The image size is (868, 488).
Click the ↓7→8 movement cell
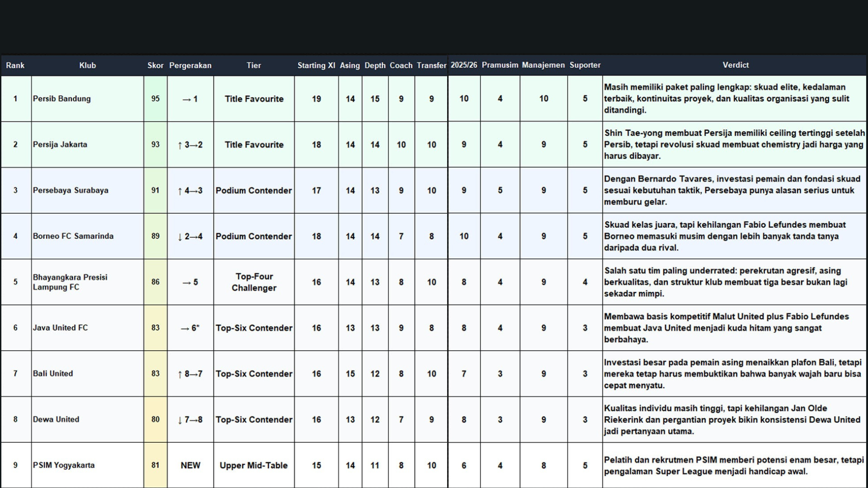point(190,419)
